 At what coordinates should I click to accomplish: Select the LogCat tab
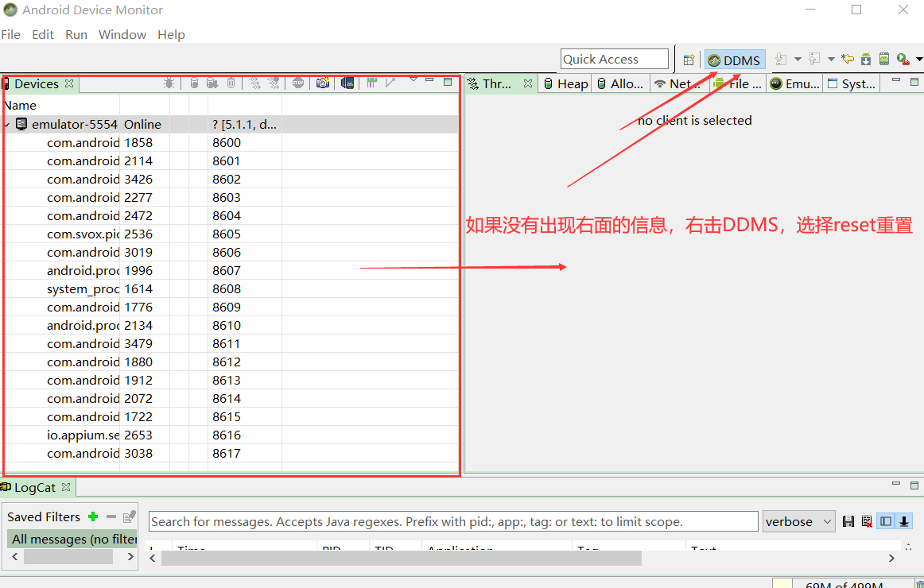[35, 487]
